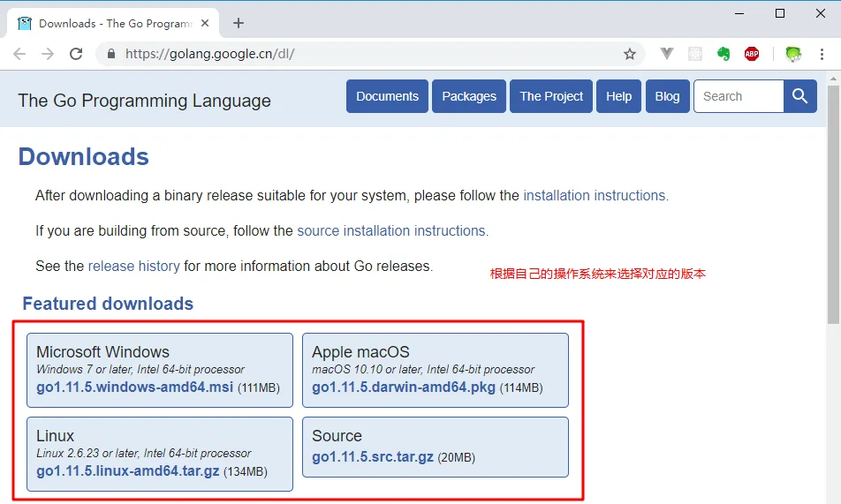Open the Vue devtools extension icon
The width and height of the screenshot is (841, 504).
[667, 54]
